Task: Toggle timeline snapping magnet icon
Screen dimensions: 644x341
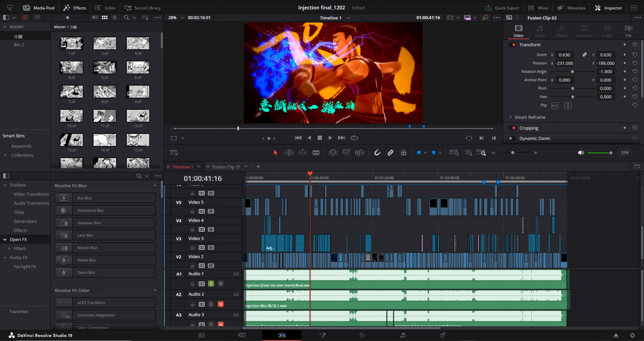Action: coord(377,153)
